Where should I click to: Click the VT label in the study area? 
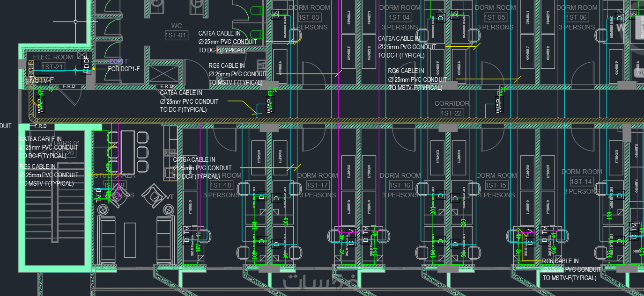(x=169, y=197)
